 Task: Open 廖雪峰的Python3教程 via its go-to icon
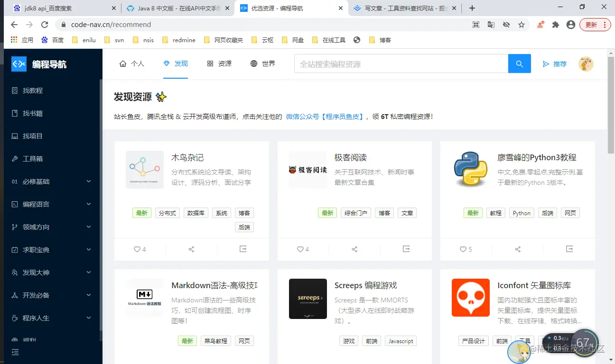click(569, 249)
